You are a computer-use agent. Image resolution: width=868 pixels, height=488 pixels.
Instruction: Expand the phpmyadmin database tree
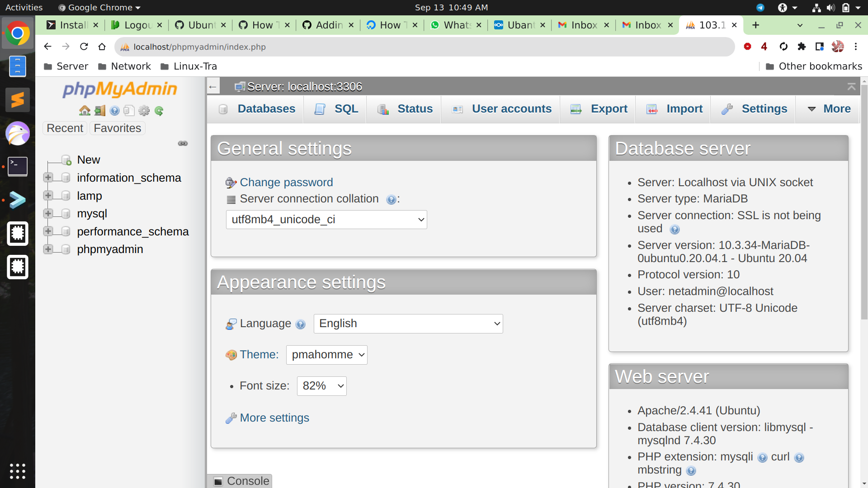pyautogui.click(x=48, y=249)
